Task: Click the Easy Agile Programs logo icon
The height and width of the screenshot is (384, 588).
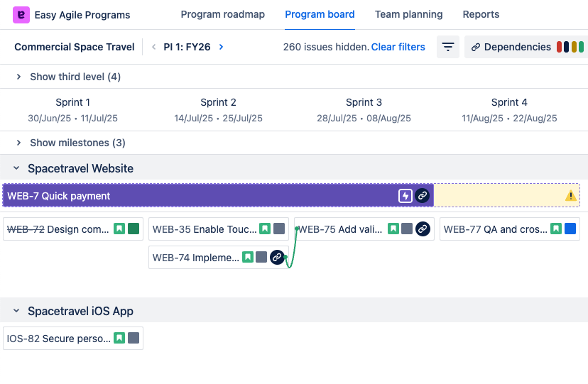Action: click(21, 15)
